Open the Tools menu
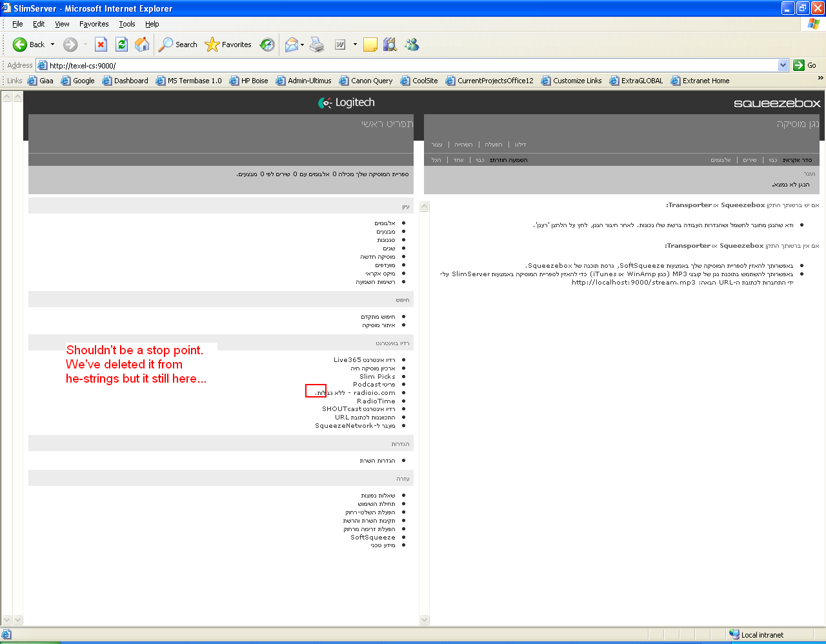The image size is (826, 644). [x=126, y=24]
